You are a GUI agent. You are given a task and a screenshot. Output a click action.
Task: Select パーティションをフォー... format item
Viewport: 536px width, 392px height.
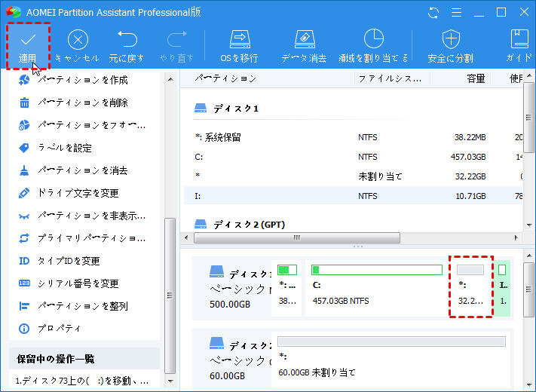pyautogui.click(x=82, y=125)
